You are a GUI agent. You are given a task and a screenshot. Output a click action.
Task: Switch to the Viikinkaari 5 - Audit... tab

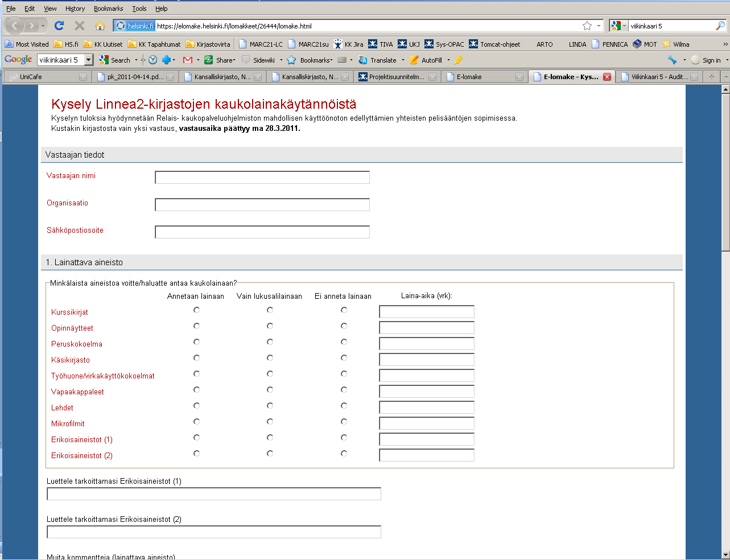(x=659, y=76)
